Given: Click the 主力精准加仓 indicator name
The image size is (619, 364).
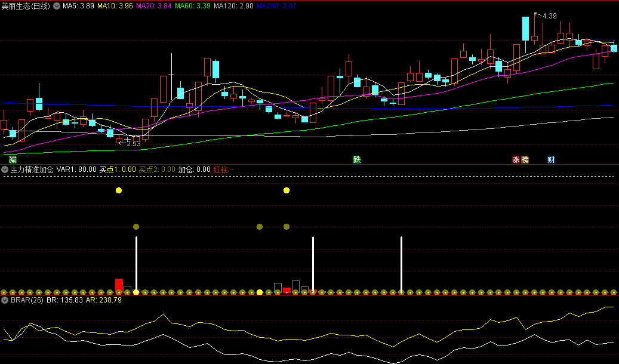Looking at the screenshot, I should pyautogui.click(x=32, y=169).
